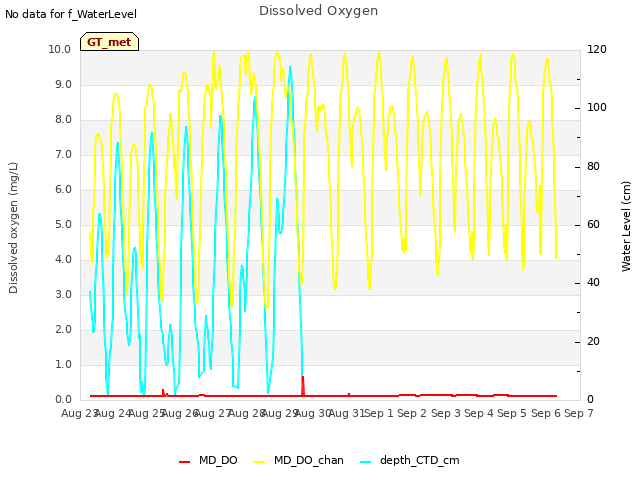Click the 100 right axis tick label
The width and height of the screenshot is (640, 480).
(x=597, y=107)
